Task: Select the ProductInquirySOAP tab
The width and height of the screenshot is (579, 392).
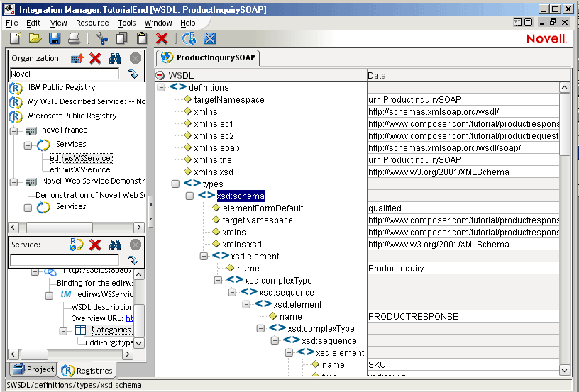Action: (208, 57)
